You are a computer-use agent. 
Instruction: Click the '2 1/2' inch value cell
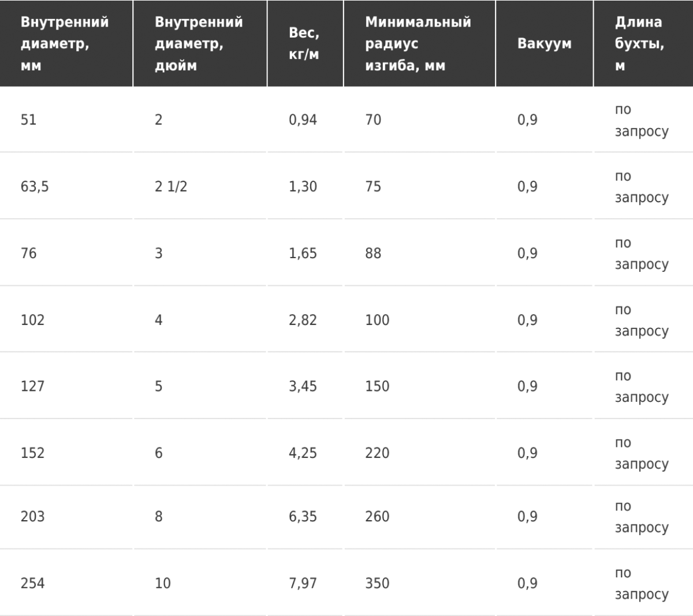pyautogui.click(x=200, y=186)
